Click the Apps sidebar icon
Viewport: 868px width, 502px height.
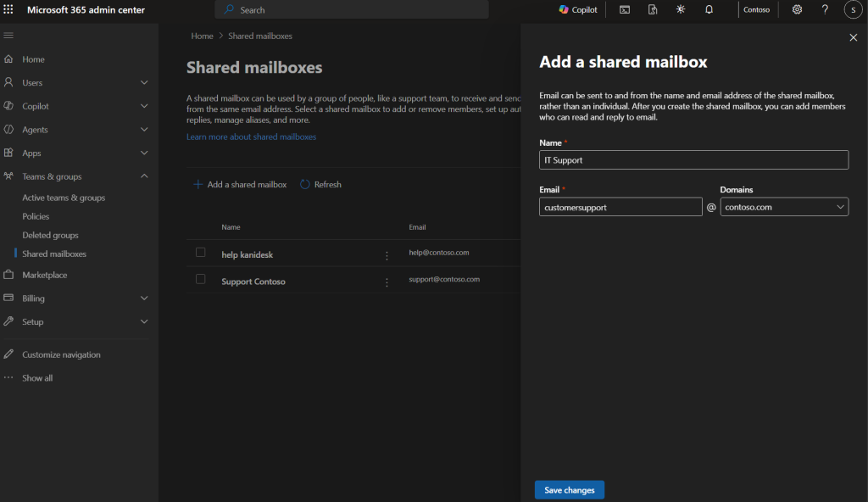(x=8, y=153)
